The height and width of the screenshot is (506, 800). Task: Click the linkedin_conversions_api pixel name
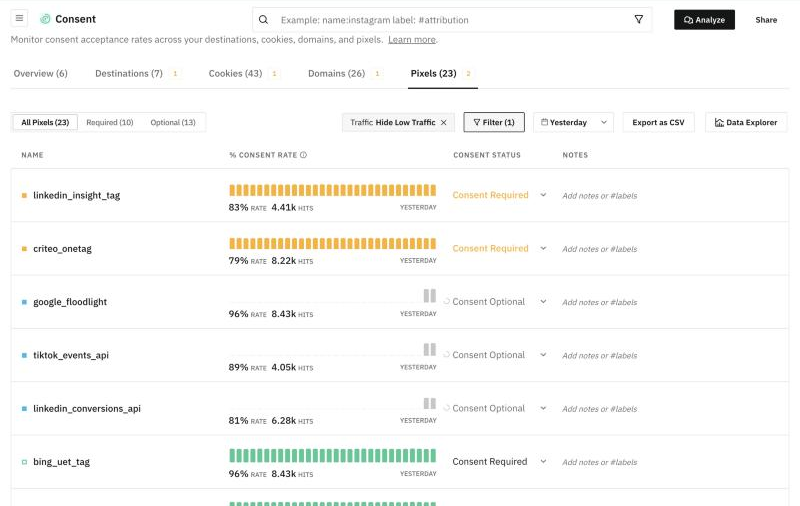tap(87, 409)
